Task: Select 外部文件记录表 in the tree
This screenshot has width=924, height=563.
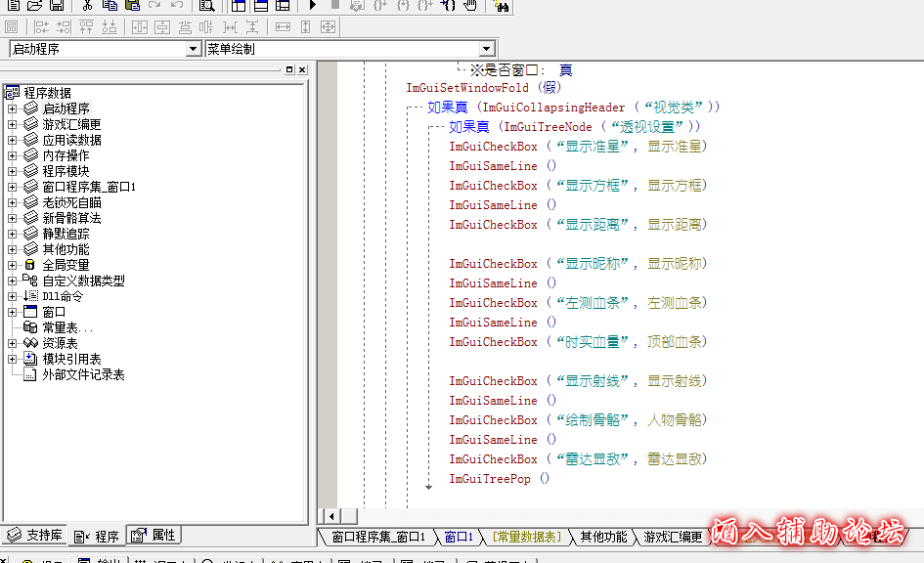Action: point(83,374)
